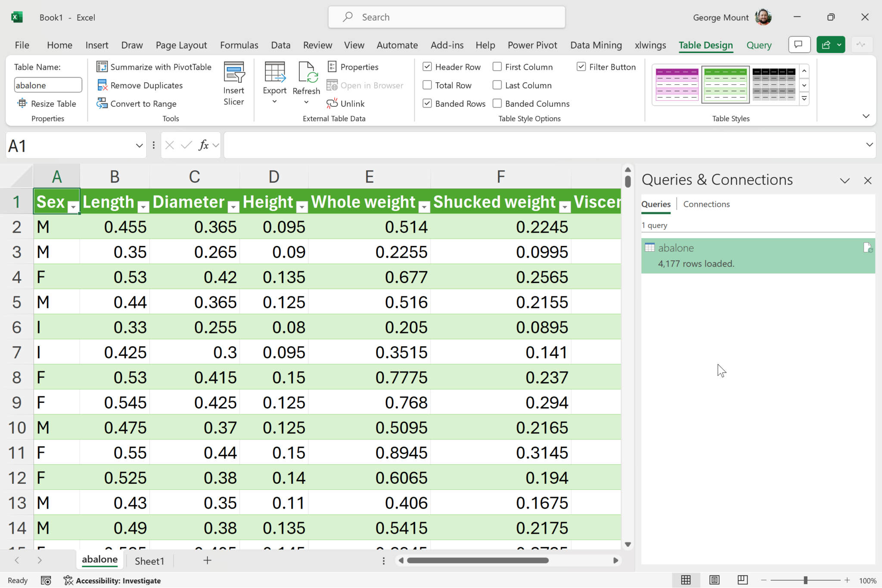Switch to the Connections tab
This screenshot has width=882, height=588.
(x=706, y=204)
